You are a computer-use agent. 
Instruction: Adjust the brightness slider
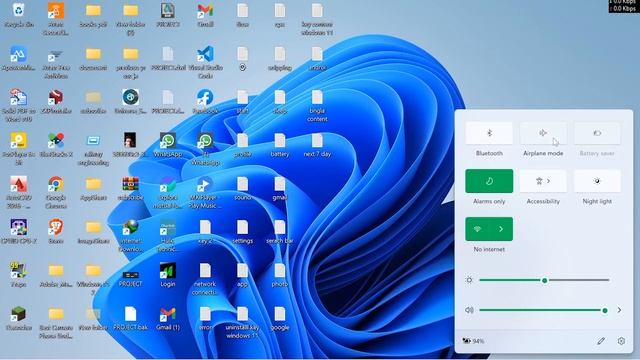point(544,280)
